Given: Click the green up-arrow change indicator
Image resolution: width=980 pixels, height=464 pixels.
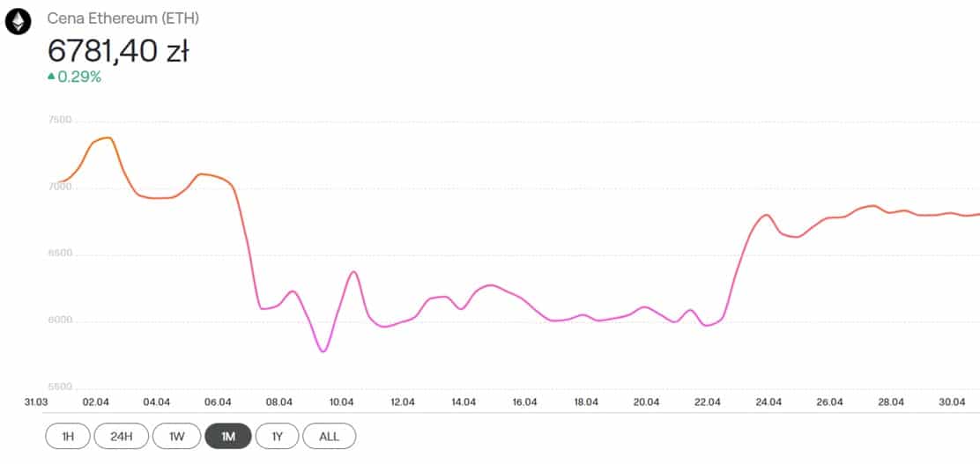Looking at the screenshot, I should click(x=51, y=77).
